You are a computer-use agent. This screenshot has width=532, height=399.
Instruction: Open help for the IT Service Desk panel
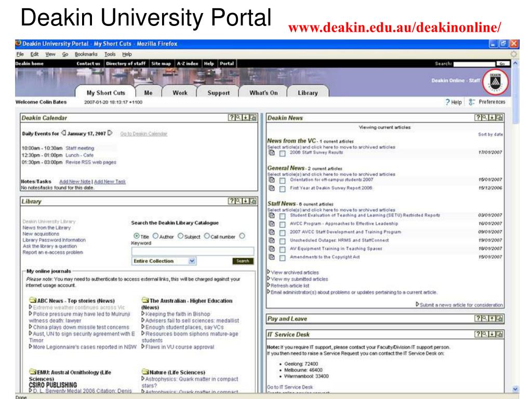[478, 334]
